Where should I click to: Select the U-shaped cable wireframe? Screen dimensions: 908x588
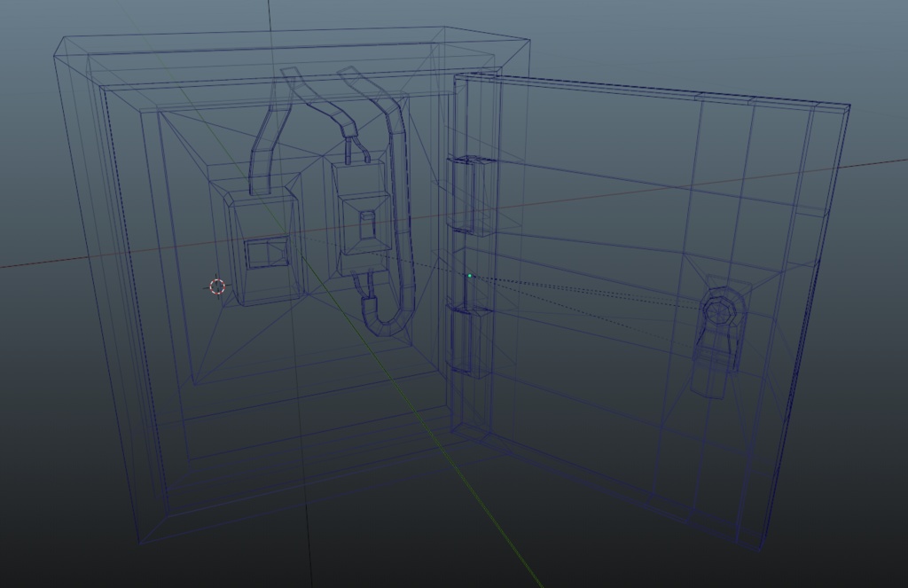point(378,201)
